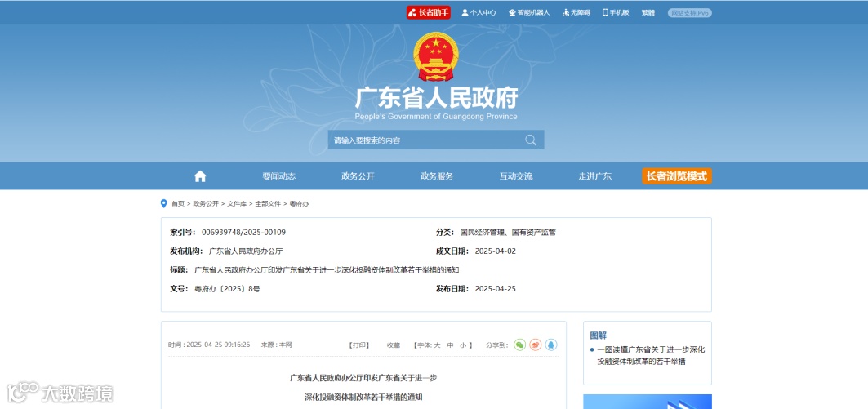The image size is (868, 409).
Task: Click the 网站支持IPv6 badge
Action: pos(690,13)
